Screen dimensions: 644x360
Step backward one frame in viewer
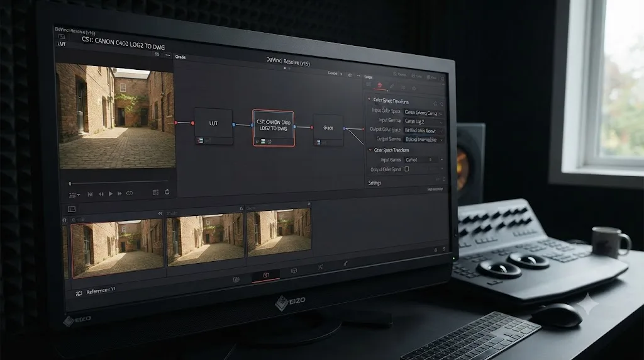click(x=101, y=194)
